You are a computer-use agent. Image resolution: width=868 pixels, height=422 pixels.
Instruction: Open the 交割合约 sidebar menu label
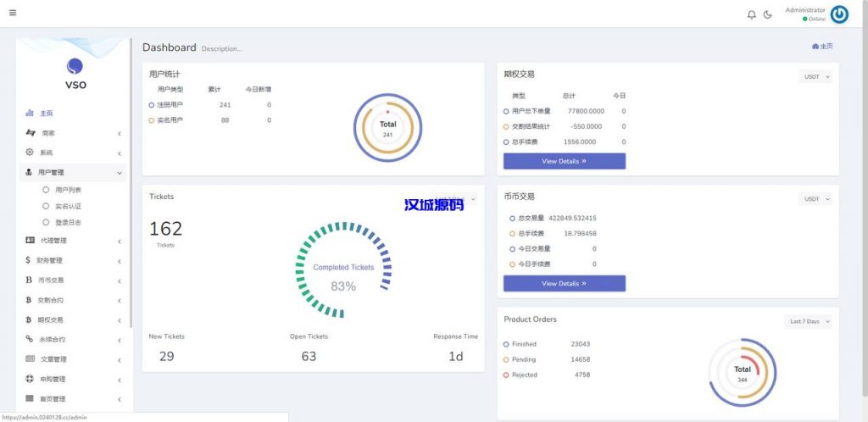[x=50, y=300]
